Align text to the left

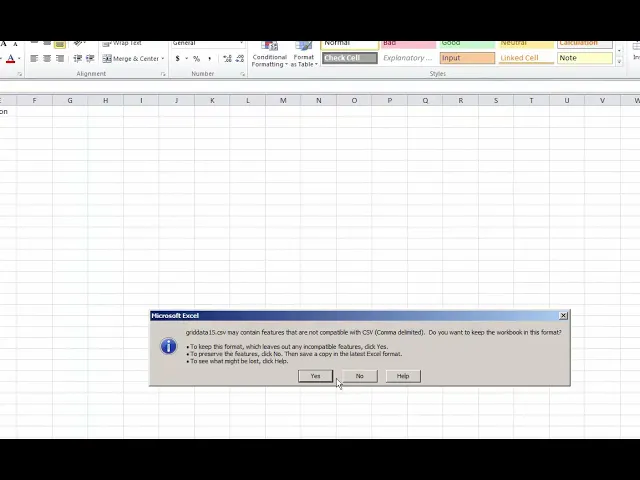tap(33, 58)
